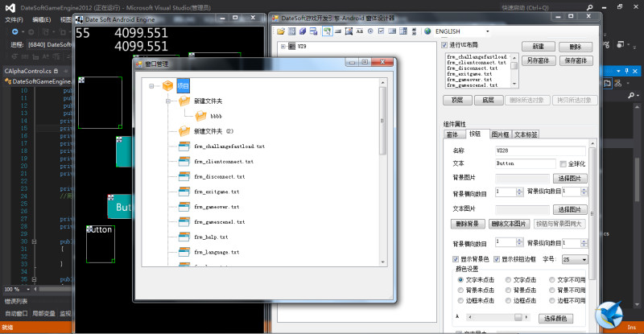644x334 pixels.
Task: Click the bbbb folder icon in tree
Action: 200,116
